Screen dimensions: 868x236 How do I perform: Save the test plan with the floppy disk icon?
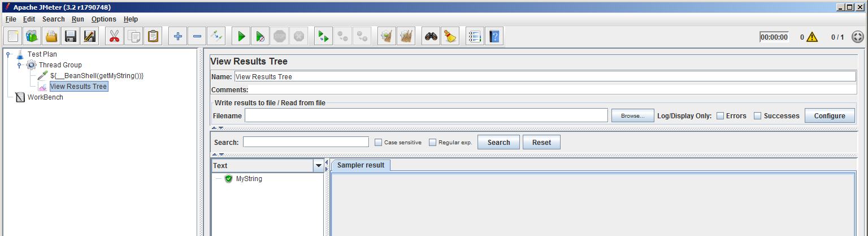click(x=71, y=37)
